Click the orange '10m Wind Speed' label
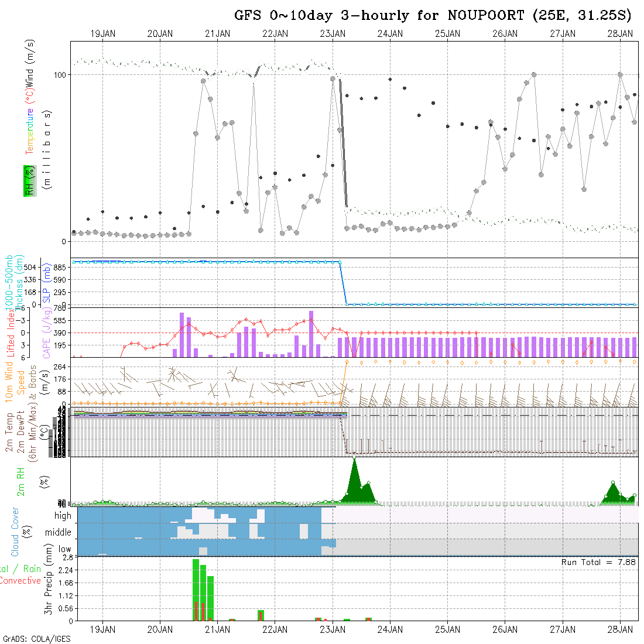The width and height of the screenshot is (644, 644). pyautogui.click(x=15, y=382)
